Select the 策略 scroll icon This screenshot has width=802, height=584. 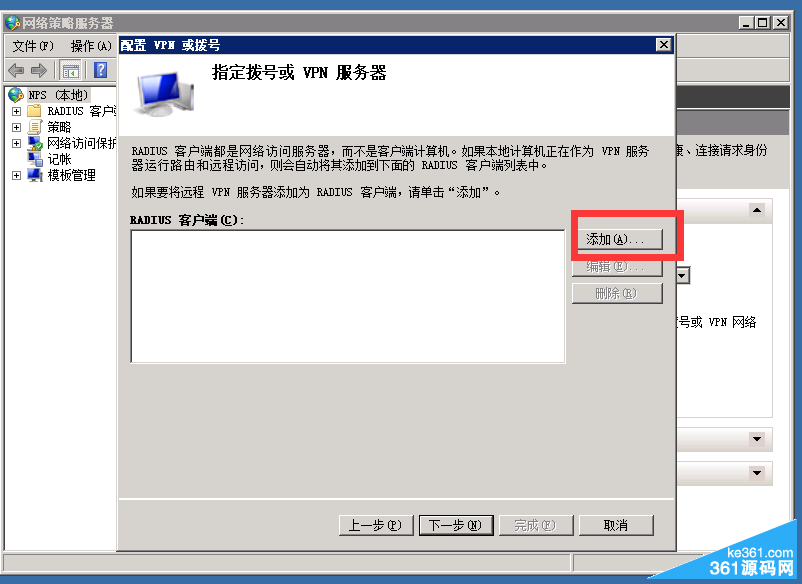click(34, 127)
